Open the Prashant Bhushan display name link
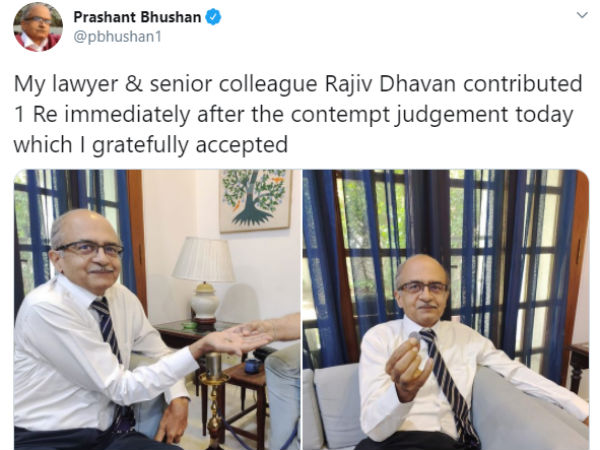The height and width of the screenshot is (450, 600). (x=137, y=17)
